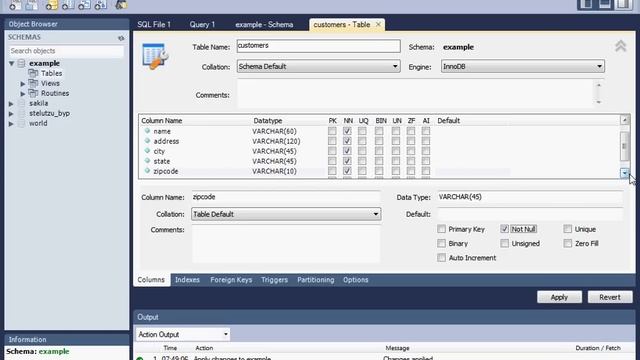Toggle the NN checkbox in the state row
Image resolution: width=640 pixels, height=360 pixels.
347,161
